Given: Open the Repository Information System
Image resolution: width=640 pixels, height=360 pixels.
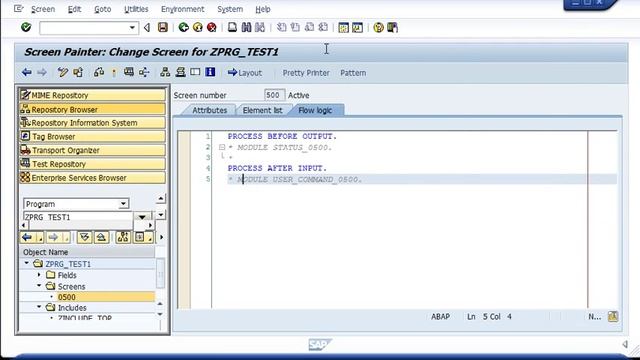Looking at the screenshot, I should click(92, 122).
